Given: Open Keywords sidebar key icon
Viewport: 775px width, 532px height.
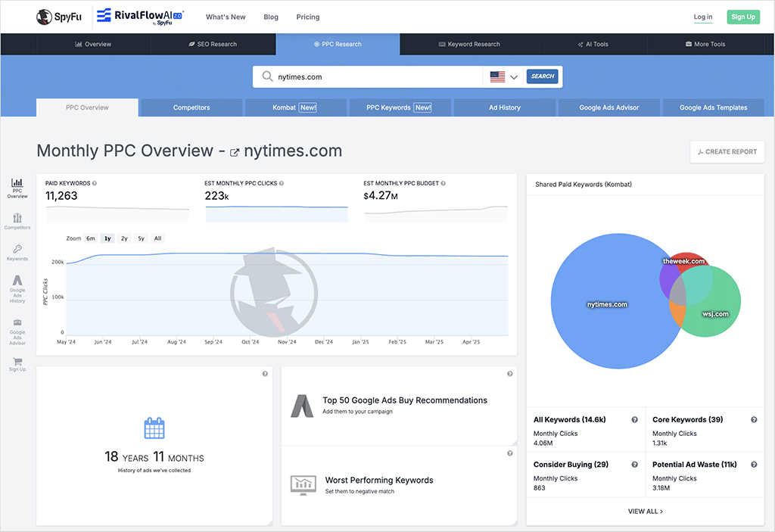Looking at the screenshot, I should (x=17, y=252).
